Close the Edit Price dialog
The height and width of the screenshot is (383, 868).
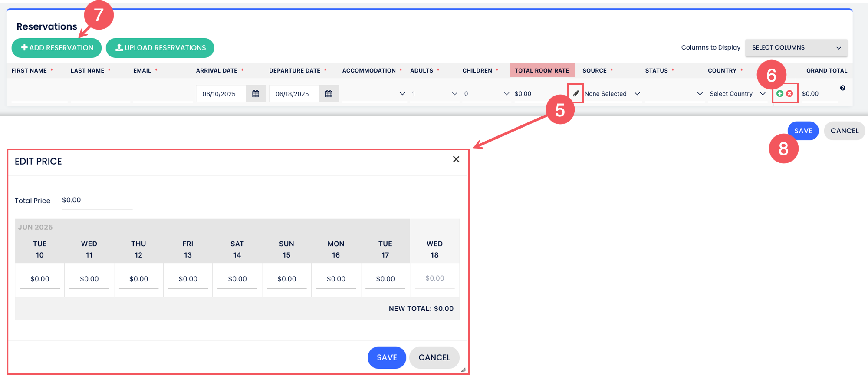tap(456, 159)
